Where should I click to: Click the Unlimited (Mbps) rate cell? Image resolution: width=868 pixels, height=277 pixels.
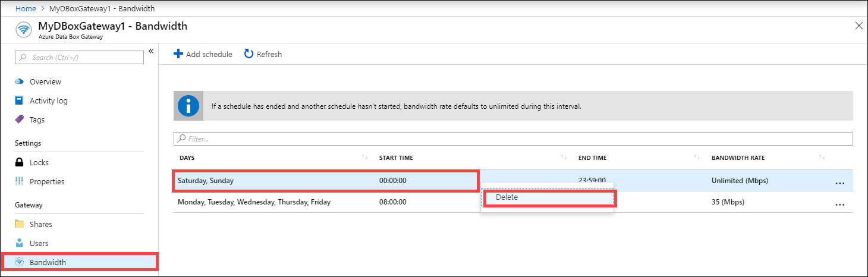(740, 180)
